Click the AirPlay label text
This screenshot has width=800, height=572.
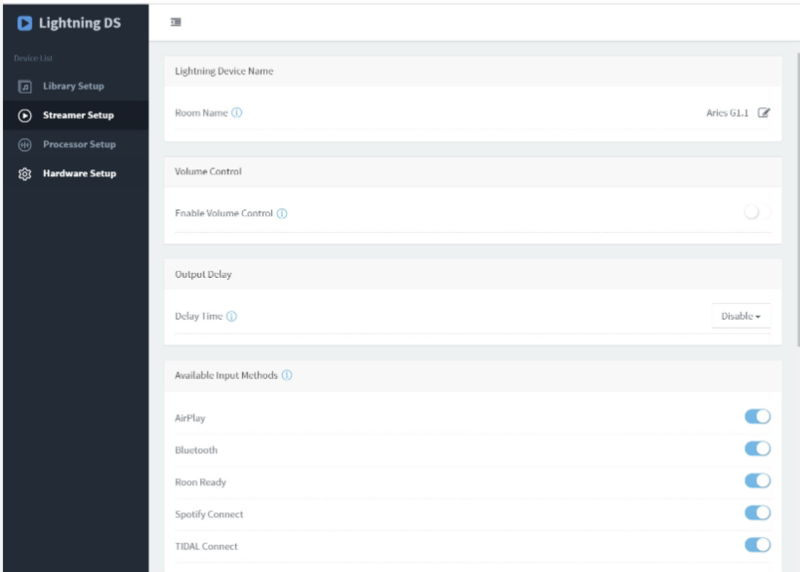tap(190, 418)
